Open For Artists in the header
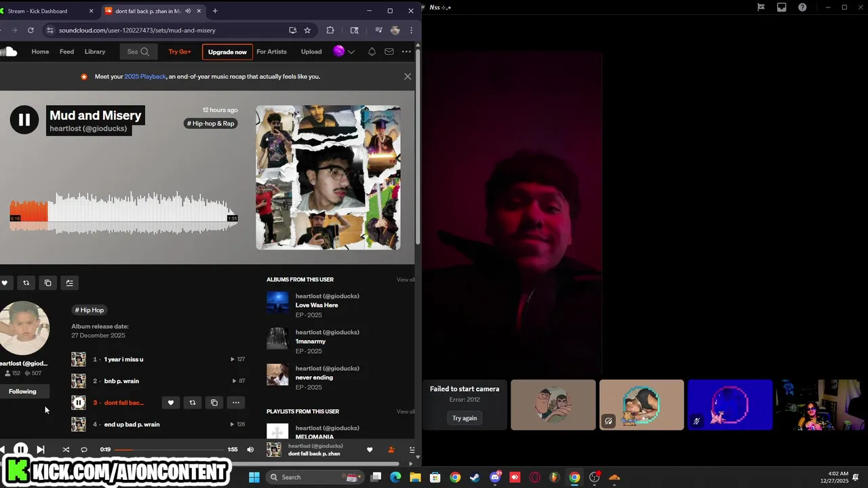This screenshot has height=488, width=868. point(271,52)
